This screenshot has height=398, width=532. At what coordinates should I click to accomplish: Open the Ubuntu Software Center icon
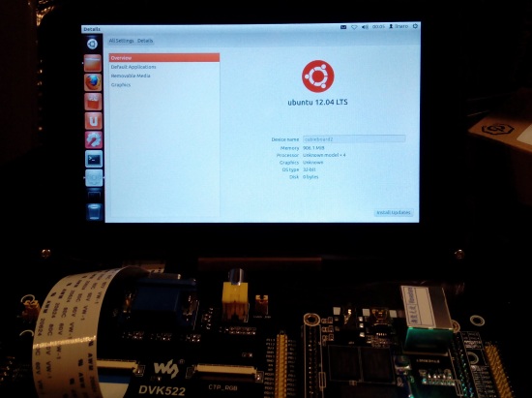93,102
